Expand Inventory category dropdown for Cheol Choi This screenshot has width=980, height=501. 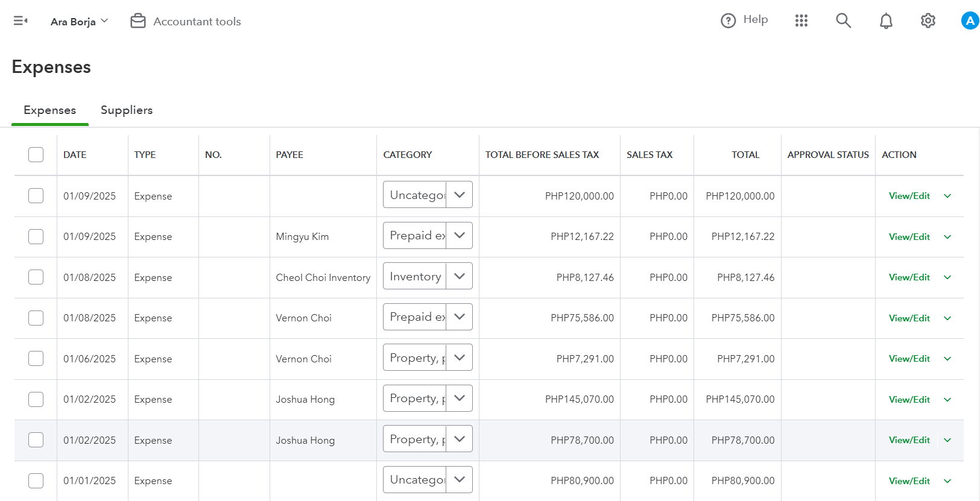(x=460, y=276)
